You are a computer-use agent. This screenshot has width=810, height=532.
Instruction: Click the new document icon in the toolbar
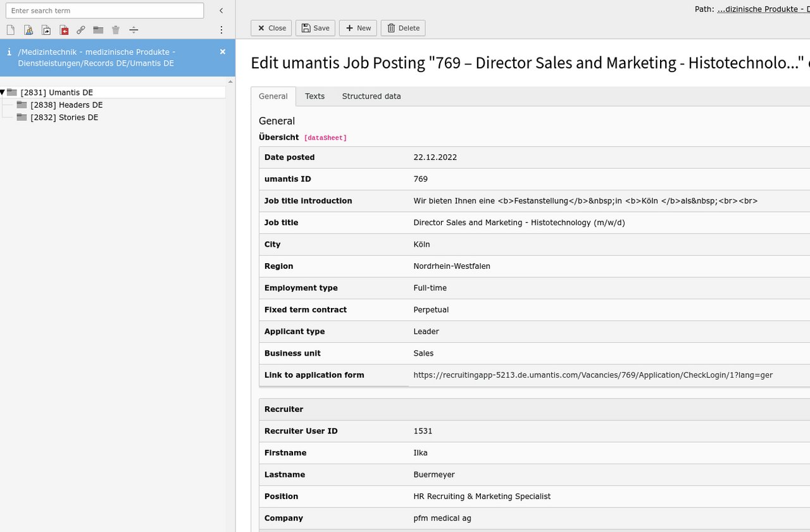click(10, 30)
